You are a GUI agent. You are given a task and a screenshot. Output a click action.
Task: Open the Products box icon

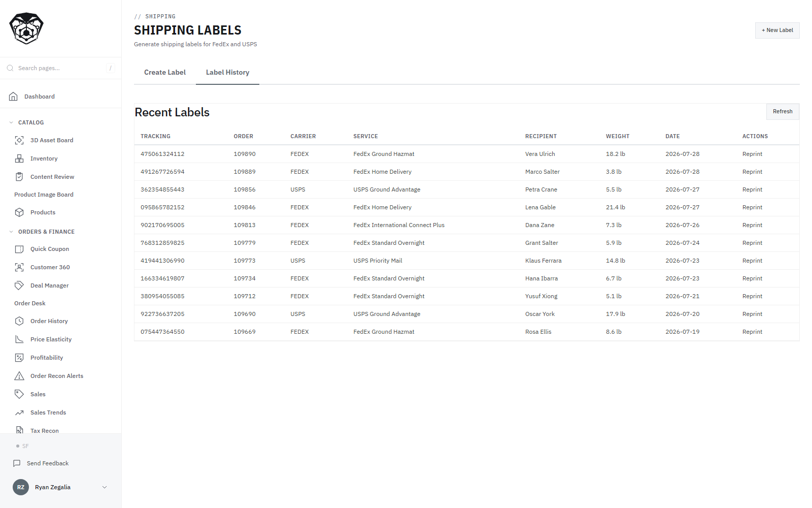19,212
